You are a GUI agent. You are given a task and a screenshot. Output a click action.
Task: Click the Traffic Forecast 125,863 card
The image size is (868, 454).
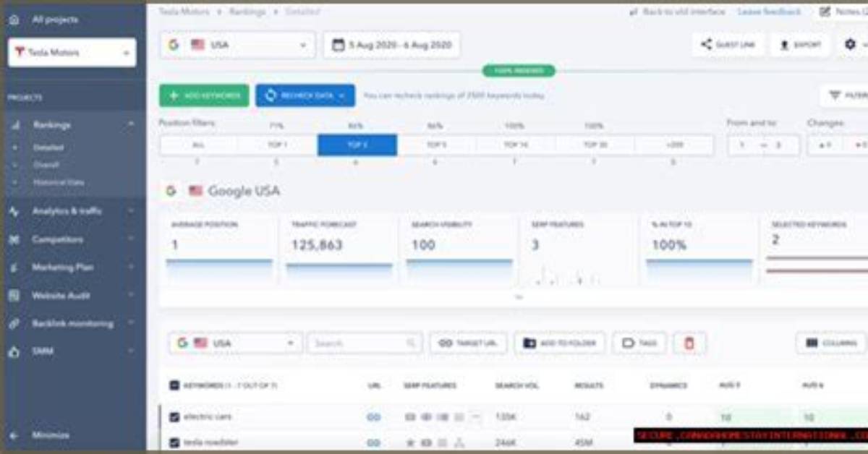(339, 249)
